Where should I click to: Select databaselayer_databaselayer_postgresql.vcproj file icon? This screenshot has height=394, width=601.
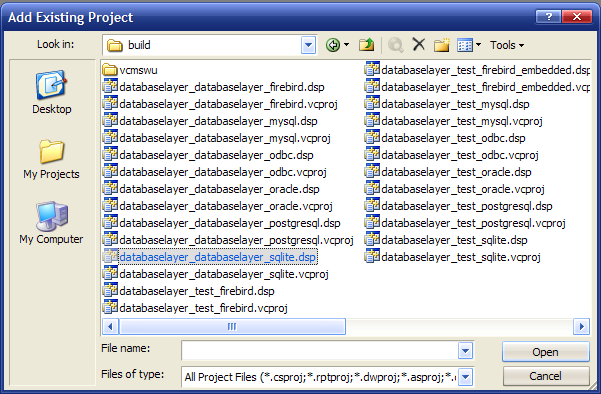pos(110,240)
